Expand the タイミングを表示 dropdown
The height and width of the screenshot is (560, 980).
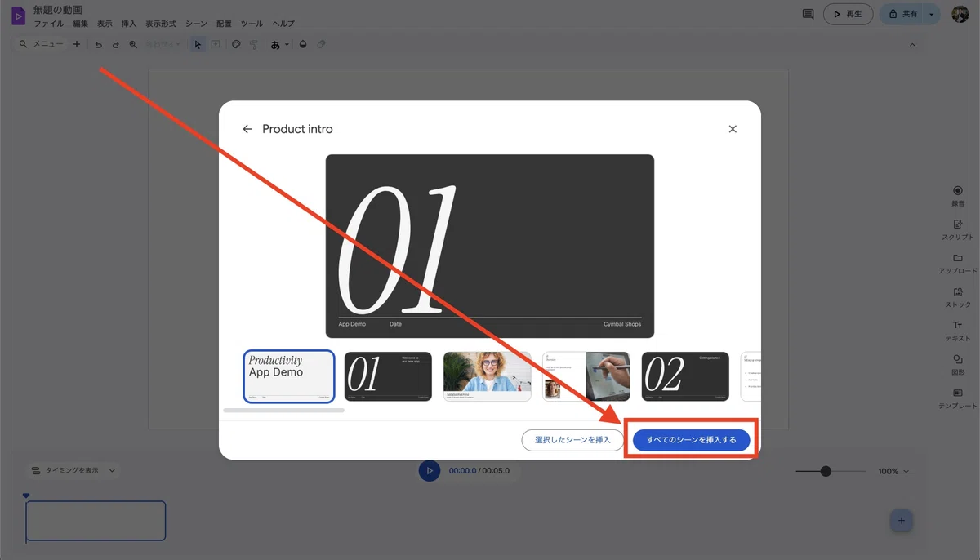tap(73, 470)
